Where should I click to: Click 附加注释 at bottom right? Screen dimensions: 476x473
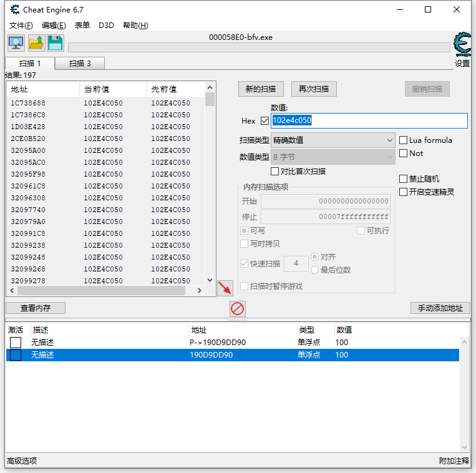pyautogui.click(x=454, y=461)
